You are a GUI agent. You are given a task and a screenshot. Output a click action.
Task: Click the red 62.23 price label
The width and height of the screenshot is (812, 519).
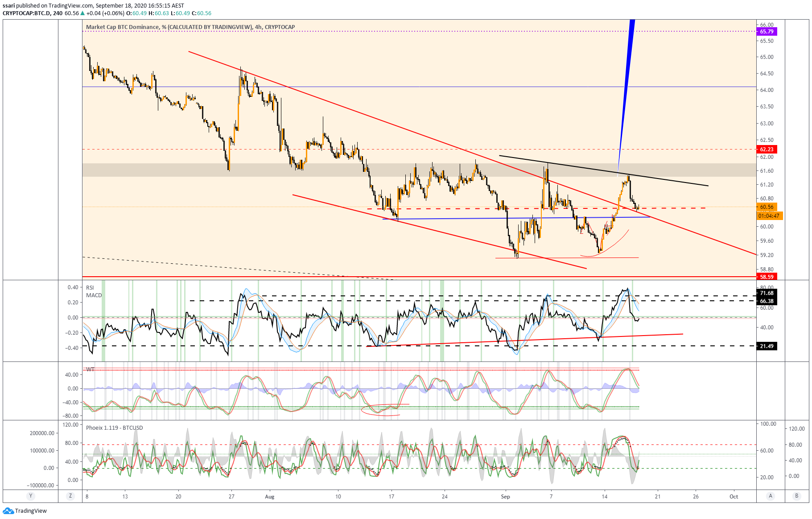[767, 149]
